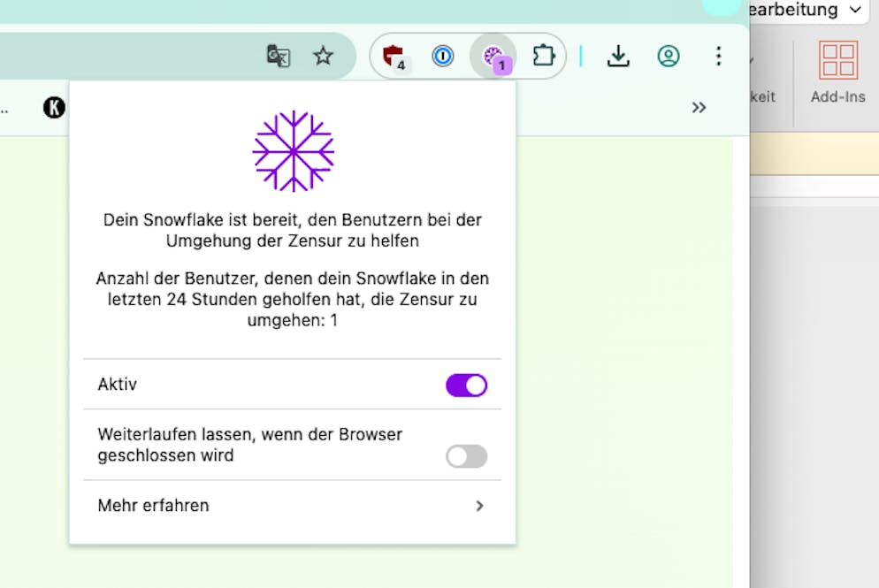Open the Downloads arrow icon
This screenshot has height=588, width=879.
tap(618, 56)
